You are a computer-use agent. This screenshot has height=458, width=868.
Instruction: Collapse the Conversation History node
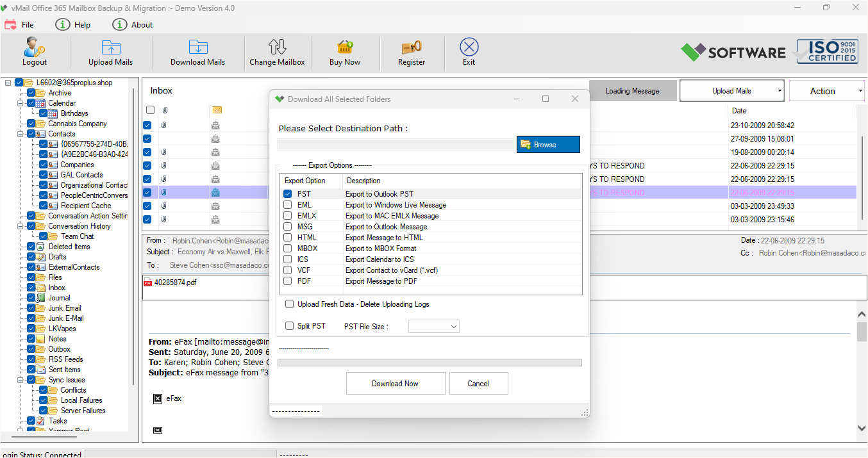click(21, 226)
